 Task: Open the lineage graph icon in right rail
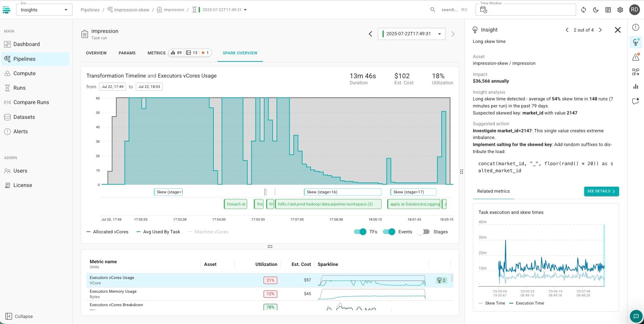click(636, 72)
